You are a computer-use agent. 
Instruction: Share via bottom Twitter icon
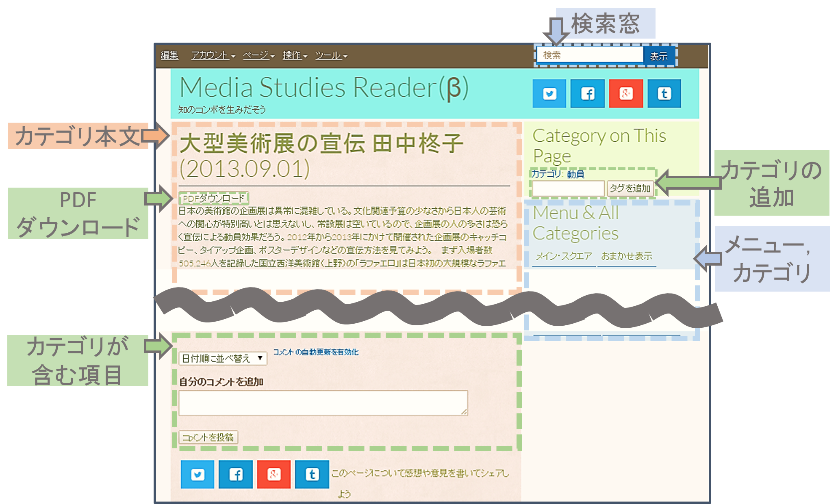tap(198, 474)
